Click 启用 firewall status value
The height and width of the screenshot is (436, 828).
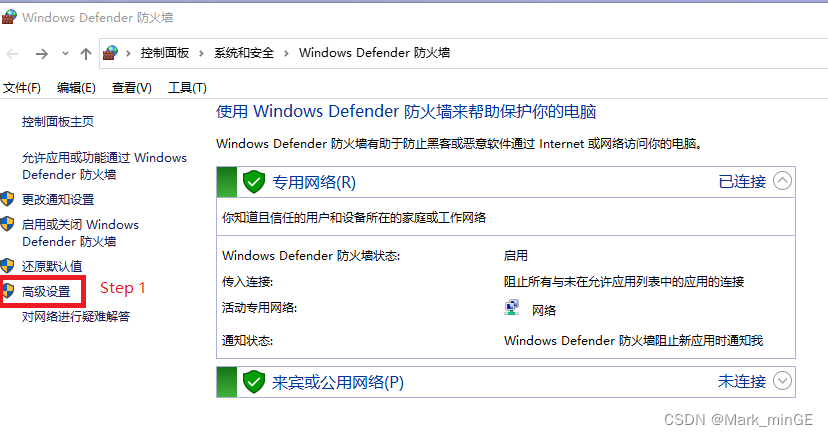pos(515,256)
